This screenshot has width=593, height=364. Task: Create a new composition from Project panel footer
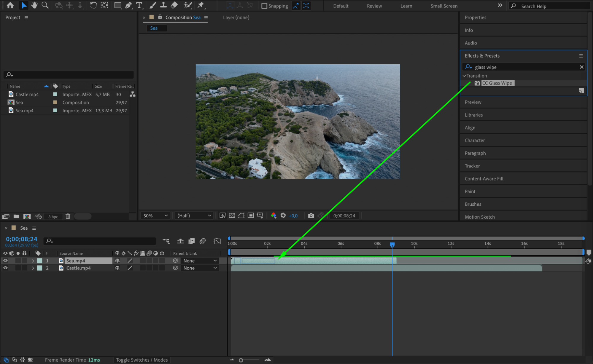tap(27, 216)
